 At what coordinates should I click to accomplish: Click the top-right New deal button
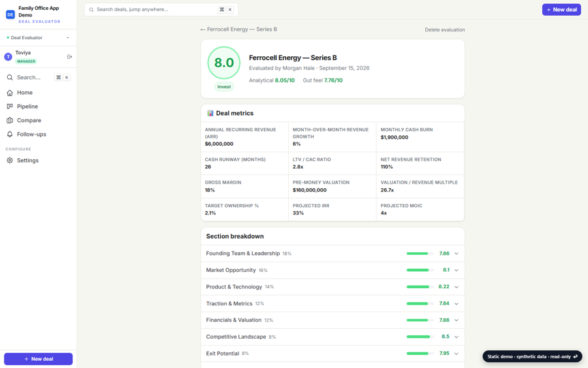pos(561,10)
